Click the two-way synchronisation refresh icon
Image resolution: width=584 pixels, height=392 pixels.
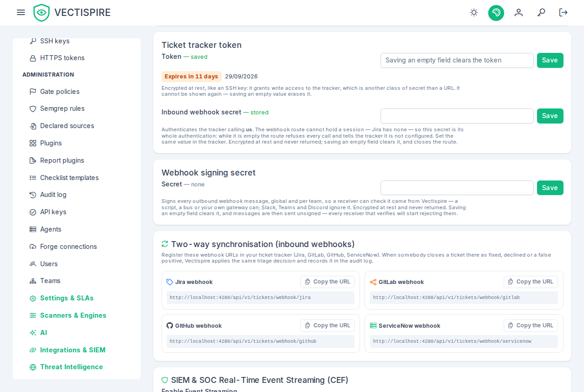[x=165, y=244]
